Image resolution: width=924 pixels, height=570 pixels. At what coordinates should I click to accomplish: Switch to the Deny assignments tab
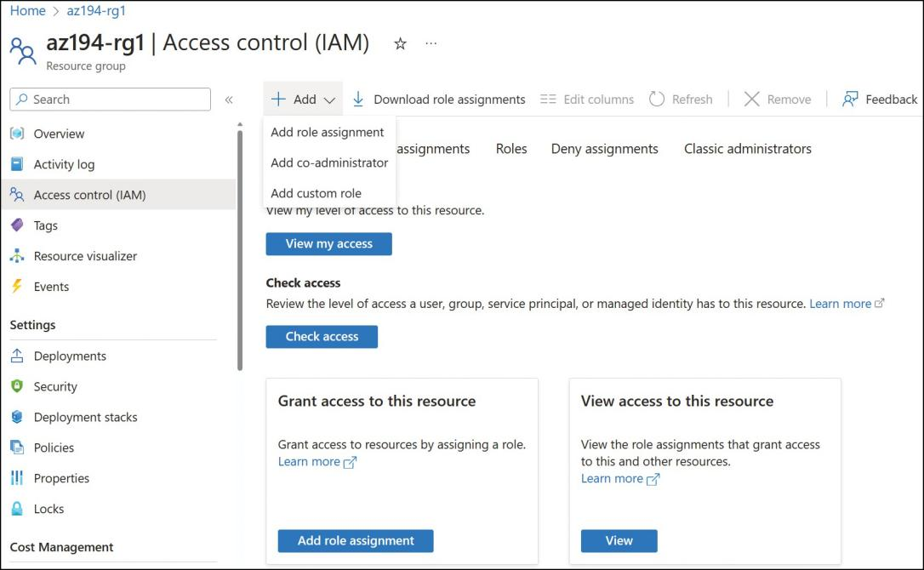point(605,149)
